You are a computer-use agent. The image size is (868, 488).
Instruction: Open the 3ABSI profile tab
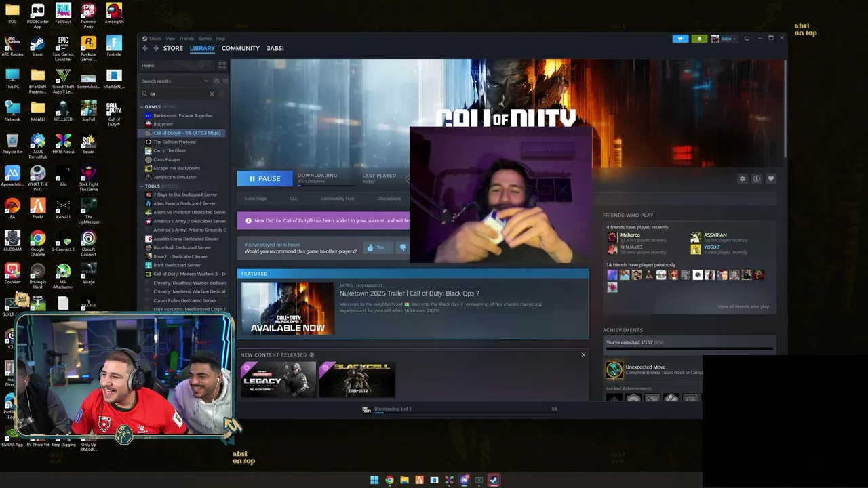(x=275, y=48)
